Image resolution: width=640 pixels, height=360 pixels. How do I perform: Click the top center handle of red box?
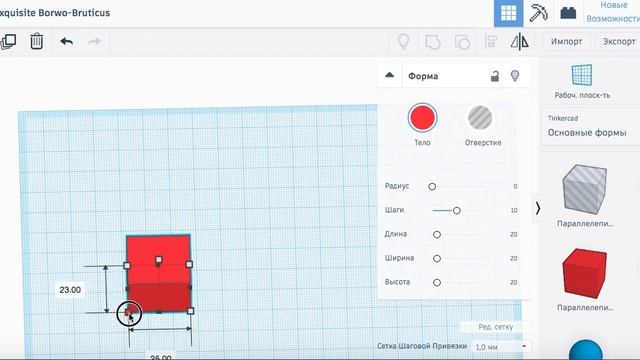159,260
